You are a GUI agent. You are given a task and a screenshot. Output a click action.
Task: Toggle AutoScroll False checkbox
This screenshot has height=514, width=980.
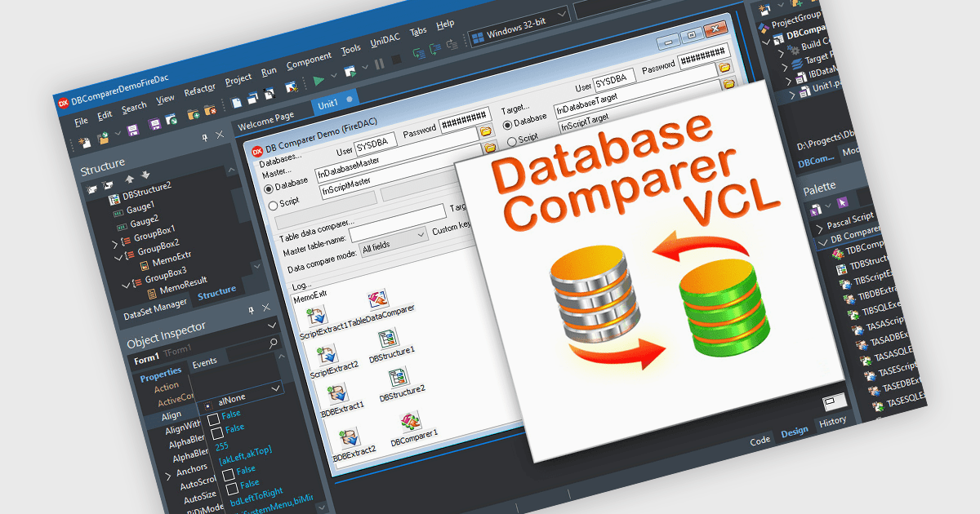(x=228, y=474)
